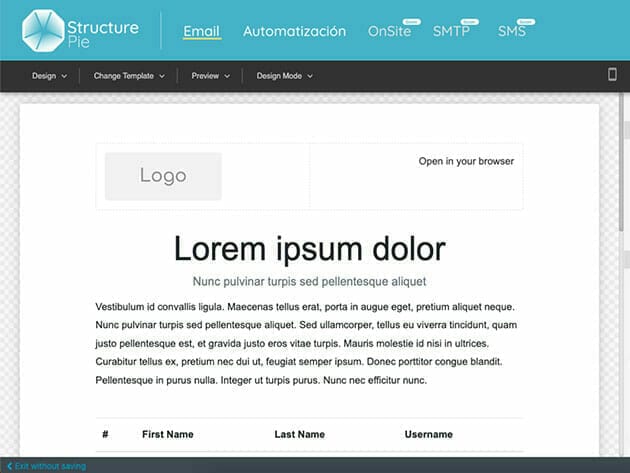The image size is (630, 473).
Task: Expand the Design Mode dropdown
Action: pyautogui.click(x=284, y=76)
